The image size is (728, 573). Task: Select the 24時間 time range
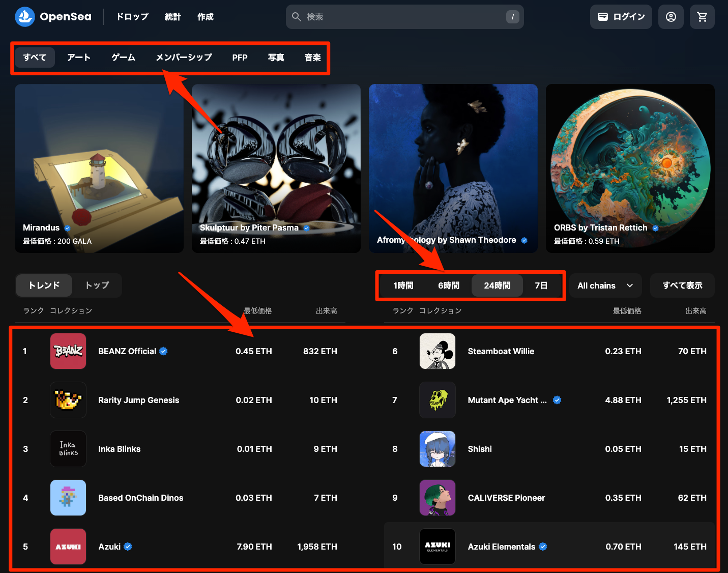point(497,285)
